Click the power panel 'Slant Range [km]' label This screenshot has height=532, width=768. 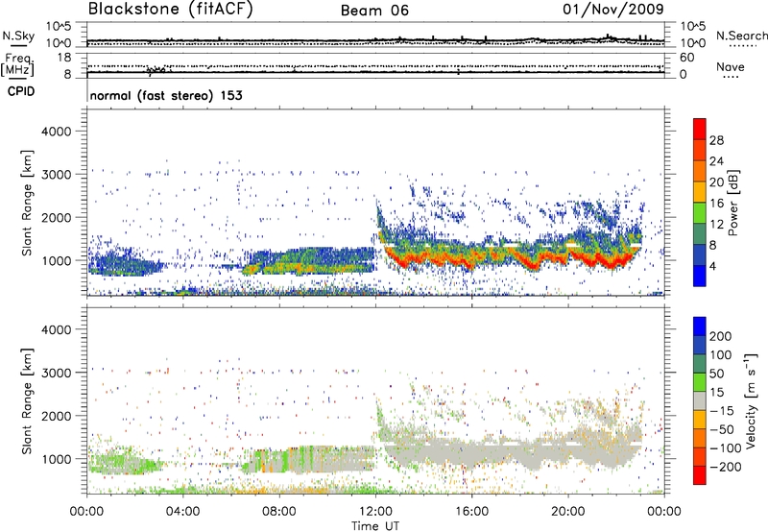[27, 203]
